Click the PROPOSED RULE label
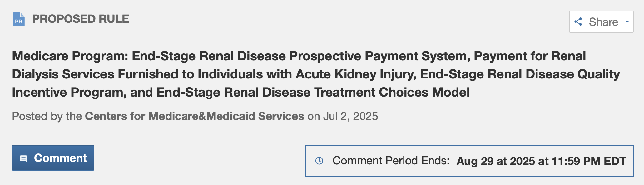 (81, 19)
